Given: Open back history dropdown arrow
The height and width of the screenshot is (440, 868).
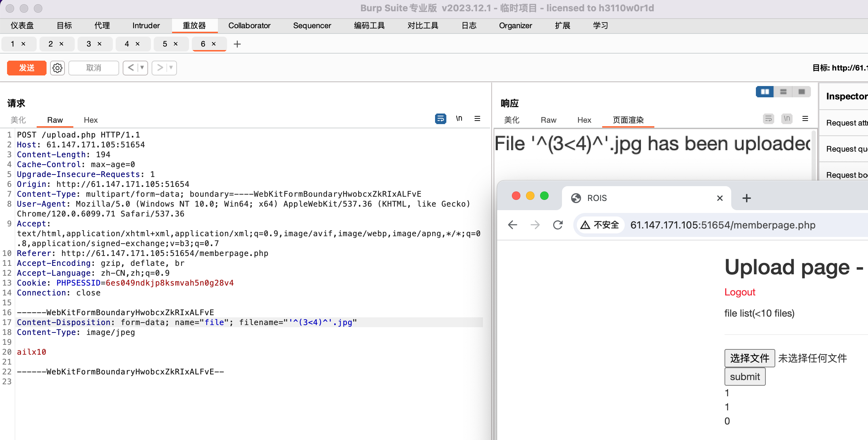Looking at the screenshot, I should (142, 68).
